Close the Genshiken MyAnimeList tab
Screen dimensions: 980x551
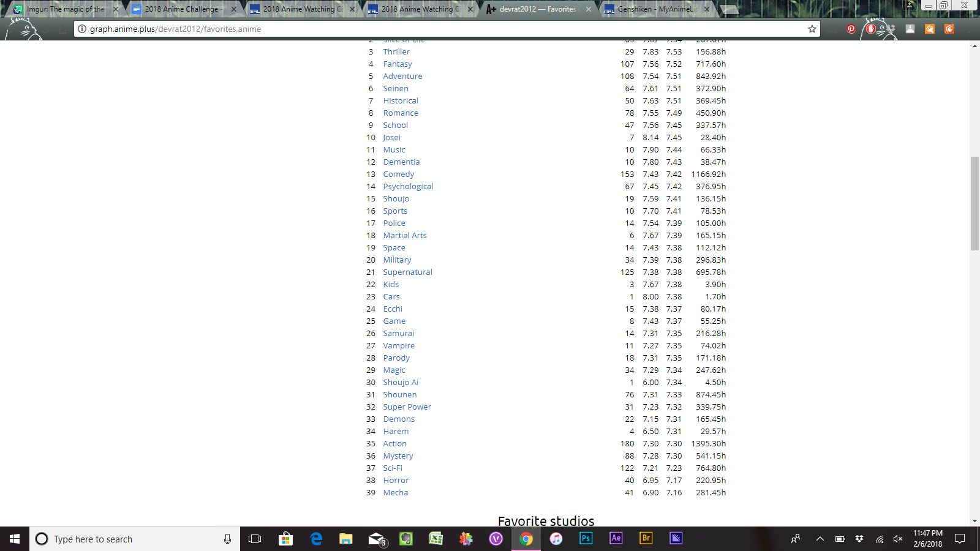(x=707, y=9)
